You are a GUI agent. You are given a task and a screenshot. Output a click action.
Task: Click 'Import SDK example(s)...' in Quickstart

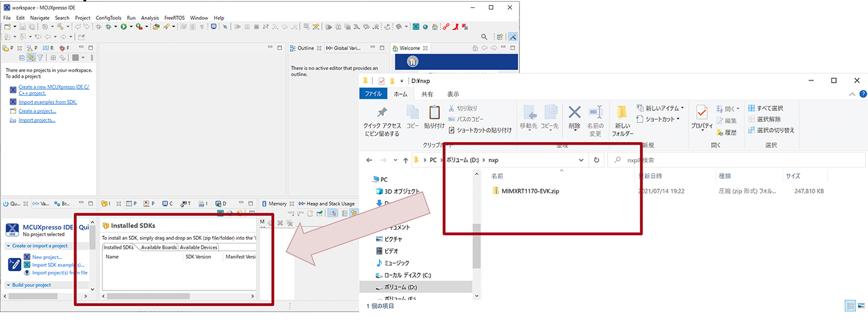point(58,265)
